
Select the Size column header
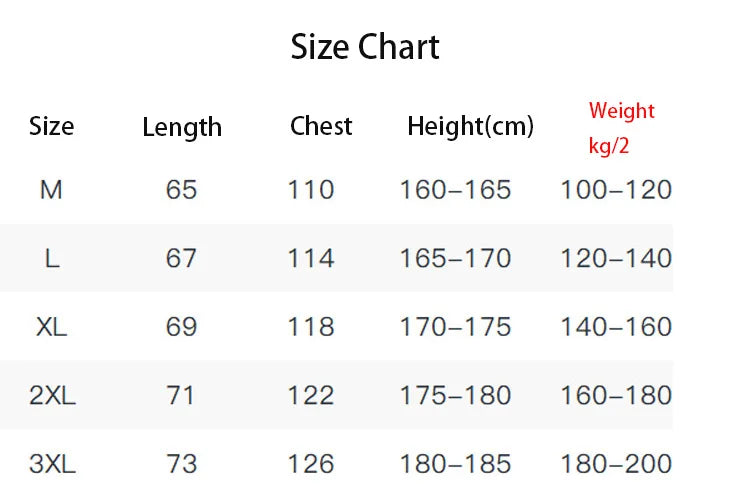[x=52, y=126]
